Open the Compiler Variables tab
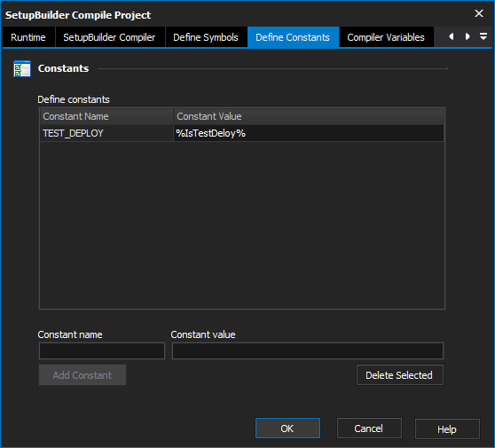This screenshot has height=448, width=495. pos(386,37)
